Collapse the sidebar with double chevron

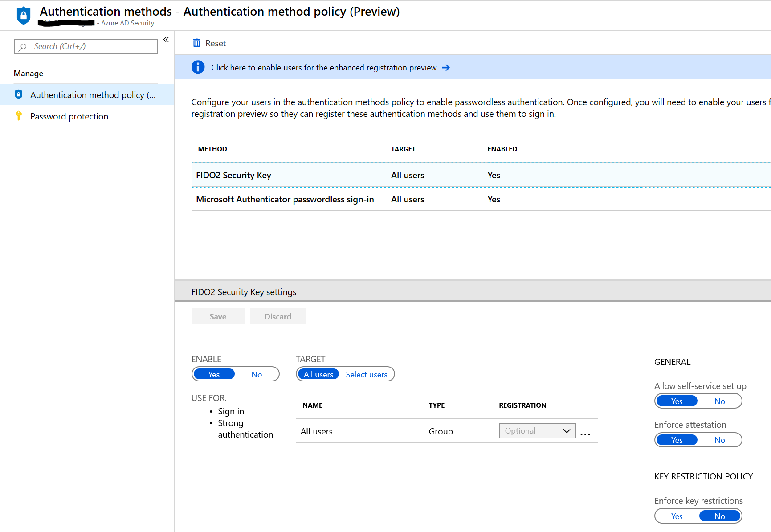point(166,40)
